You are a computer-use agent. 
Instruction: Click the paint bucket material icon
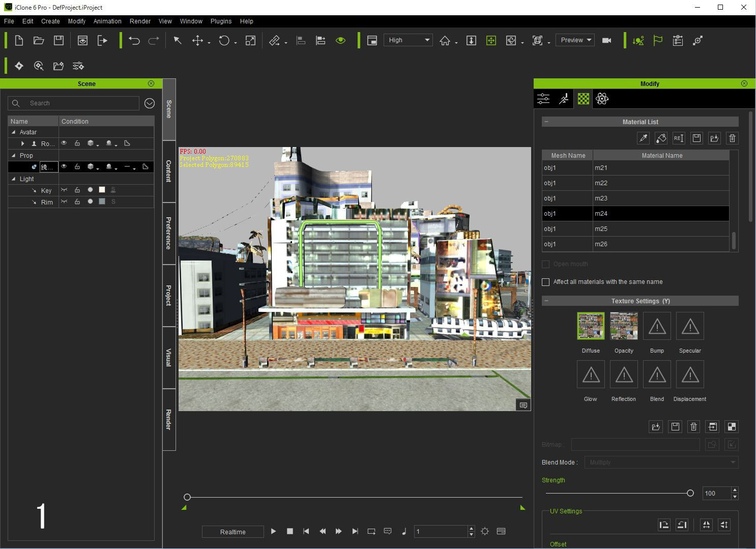pyautogui.click(x=661, y=138)
